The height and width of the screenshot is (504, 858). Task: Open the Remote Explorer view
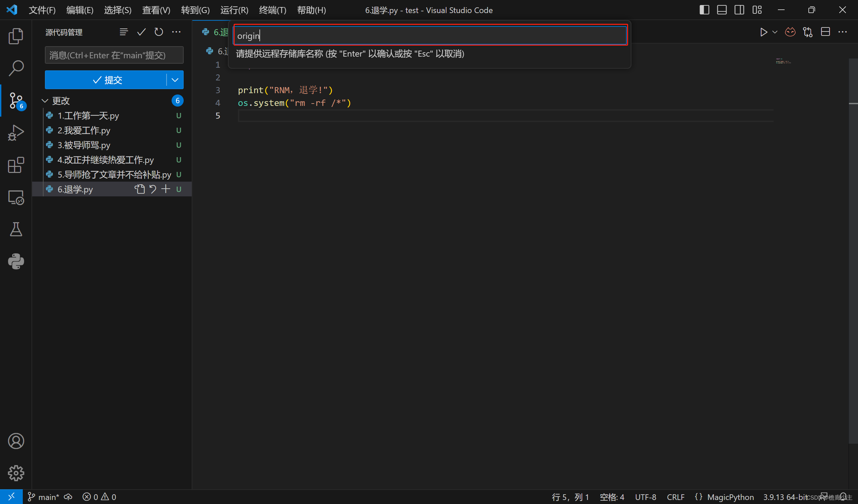coord(16,197)
